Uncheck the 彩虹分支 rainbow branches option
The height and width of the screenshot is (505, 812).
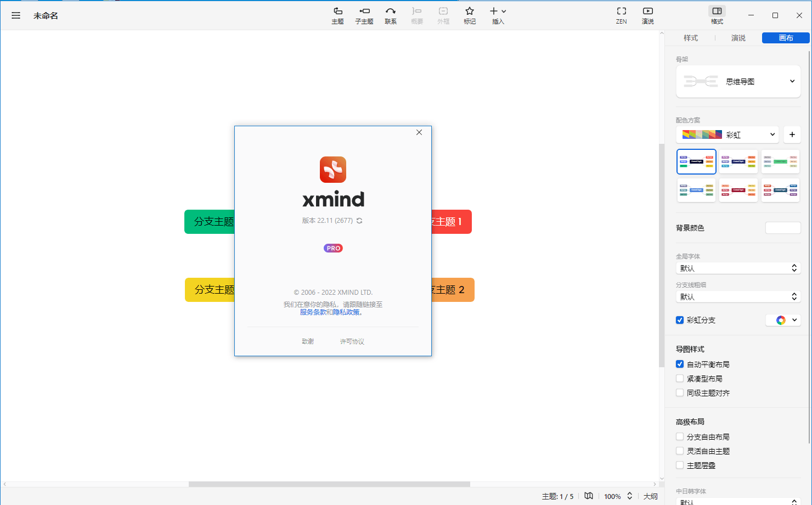[x=679, y=319]
